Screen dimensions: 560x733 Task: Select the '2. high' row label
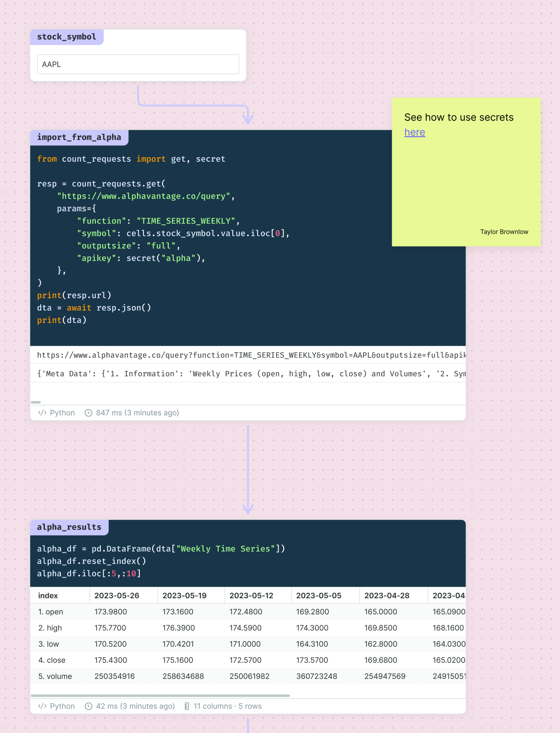[x=50, y=628]
